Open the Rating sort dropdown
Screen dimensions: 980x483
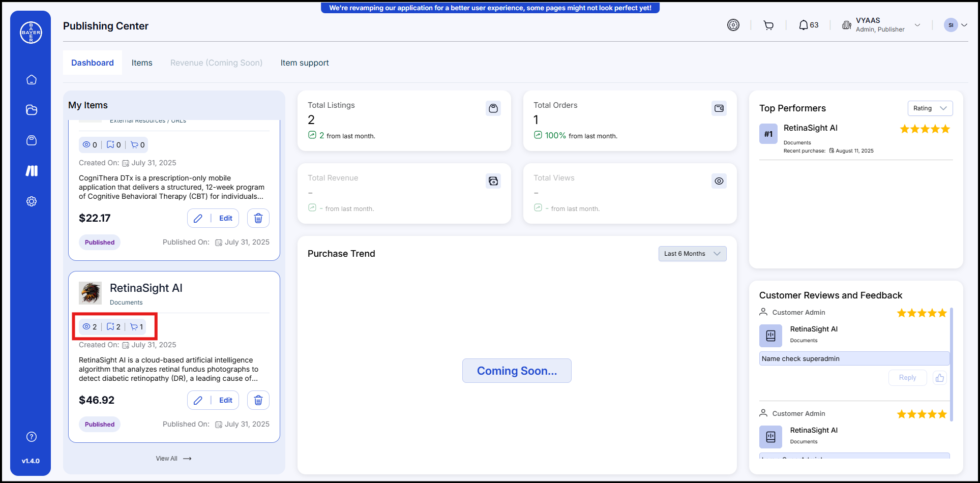(930, 108)
